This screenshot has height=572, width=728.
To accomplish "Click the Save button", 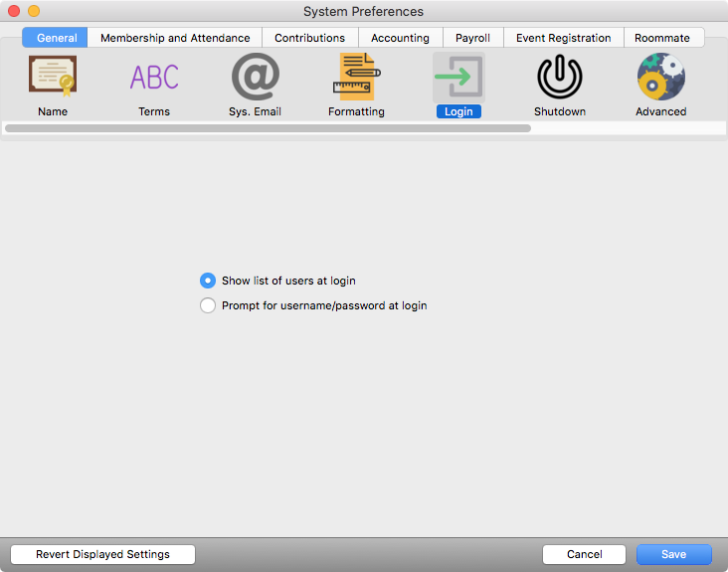I will [x=673, y=554].
